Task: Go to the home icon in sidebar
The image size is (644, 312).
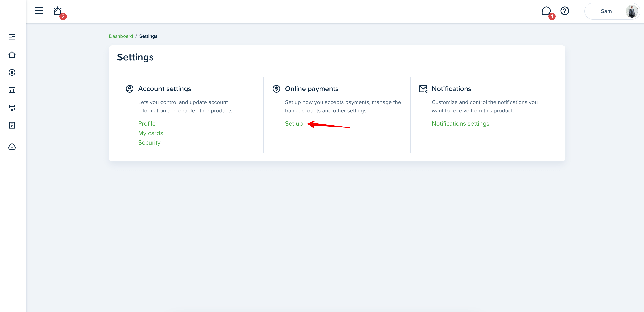Action: click(12, 55)
